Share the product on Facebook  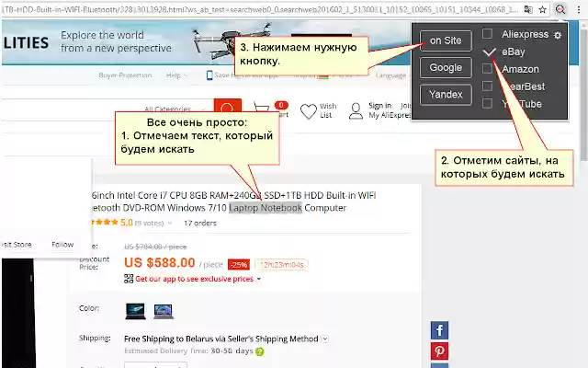click(439, 330)
